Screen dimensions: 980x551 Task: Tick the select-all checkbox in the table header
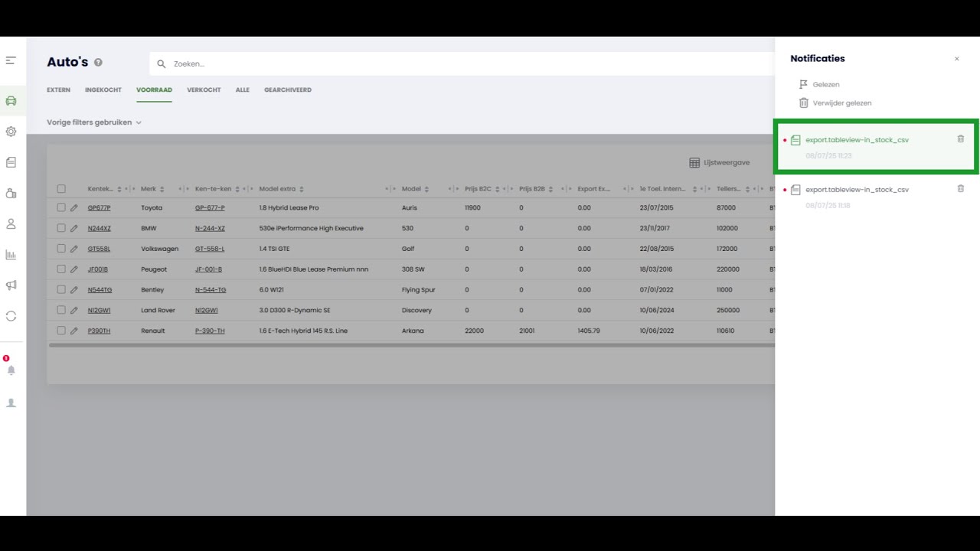tap(61, 189)
